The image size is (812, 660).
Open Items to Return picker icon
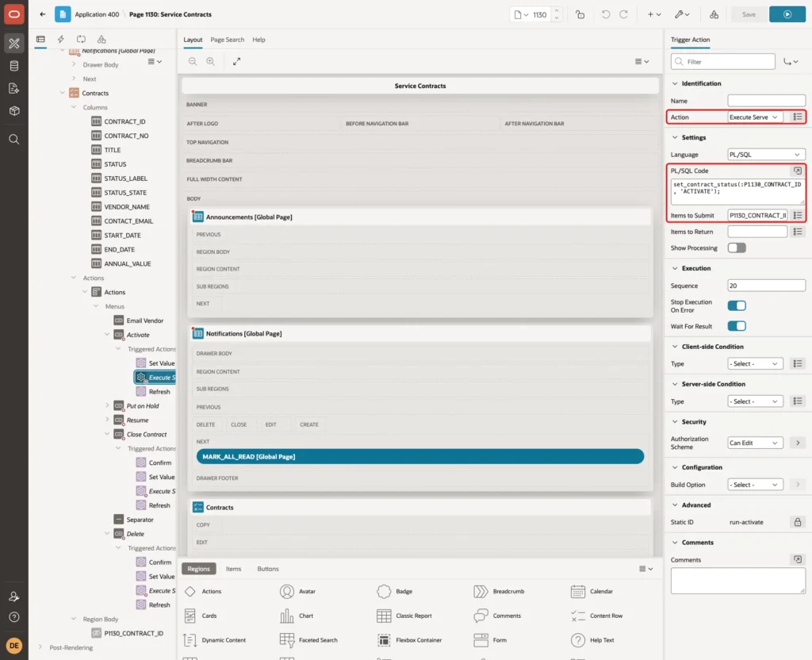click(798, 232)
